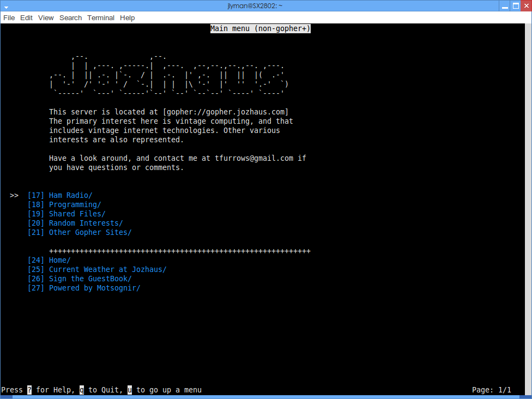Click the Home menu entry
The width and height of the screenshot is (532, 399).
59,260
